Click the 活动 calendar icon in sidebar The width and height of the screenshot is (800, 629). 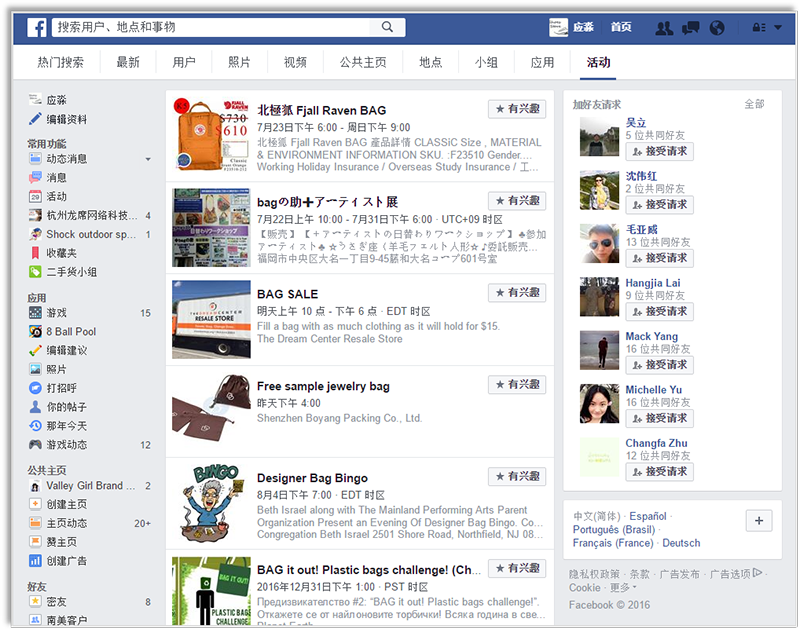(x=35, y=196)
